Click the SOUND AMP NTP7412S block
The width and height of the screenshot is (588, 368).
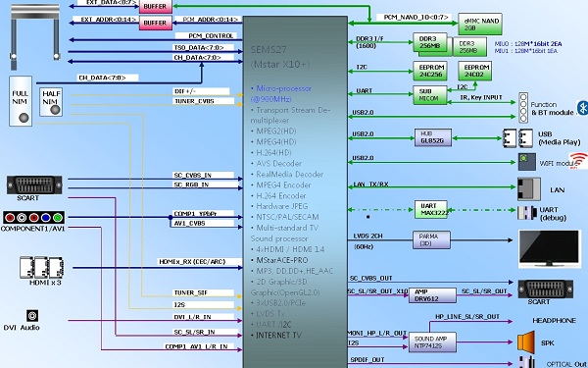tap(432, 342)
